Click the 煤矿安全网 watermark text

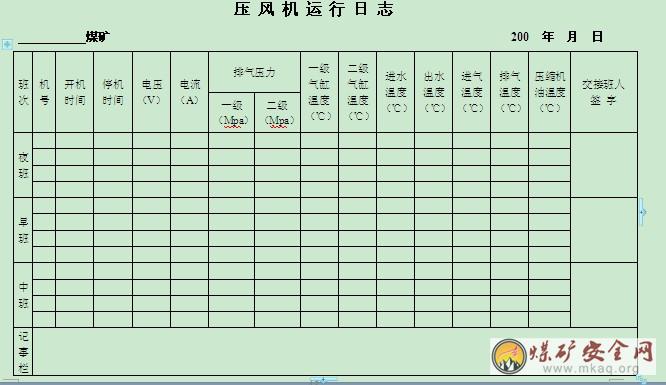pos(591,351)
